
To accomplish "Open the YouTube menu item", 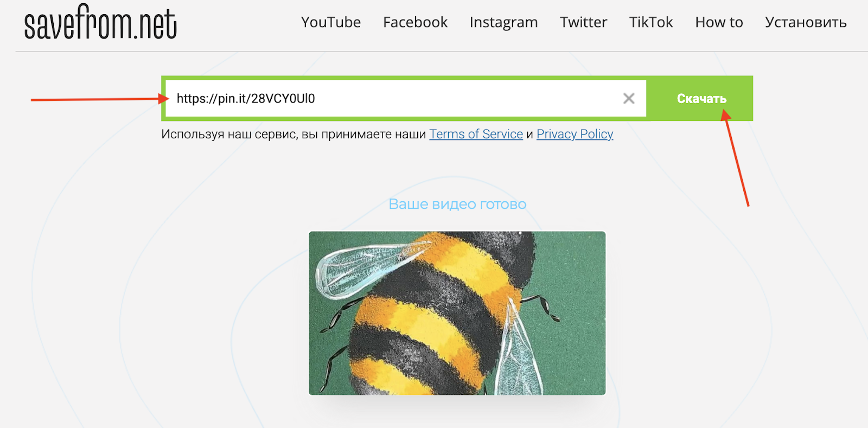I will 331,22.
